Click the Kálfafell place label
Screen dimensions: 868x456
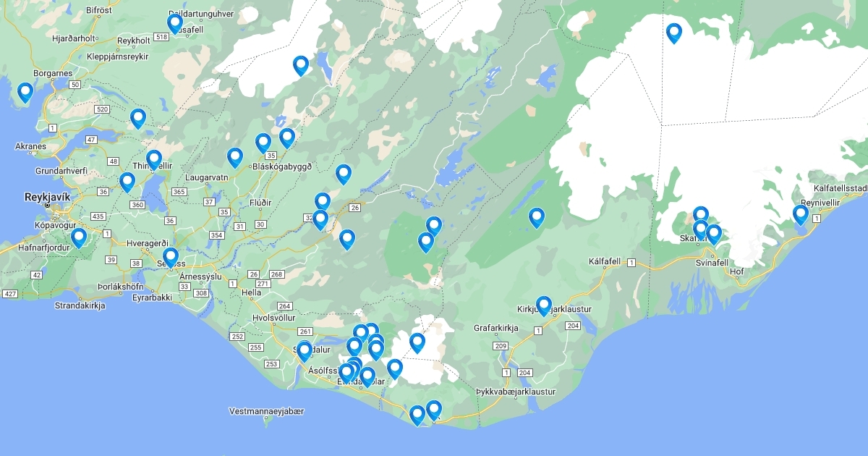click(x=606, y=261)
